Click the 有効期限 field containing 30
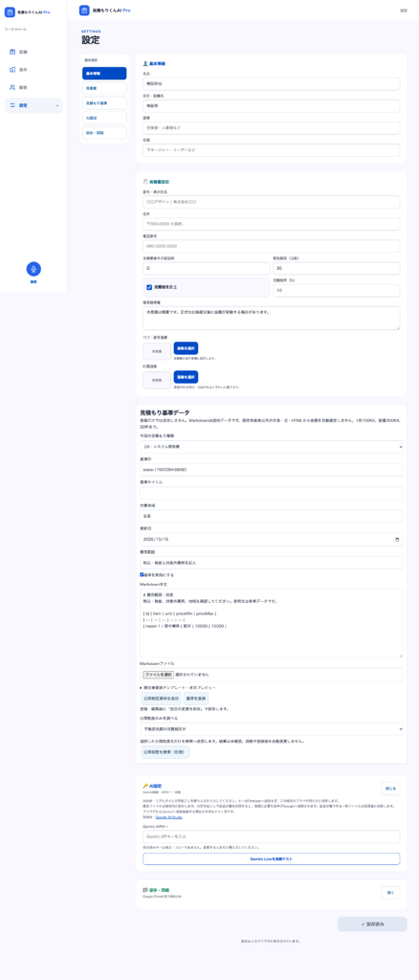The width and height of the screenshot is (419, 980). (336, 268)
